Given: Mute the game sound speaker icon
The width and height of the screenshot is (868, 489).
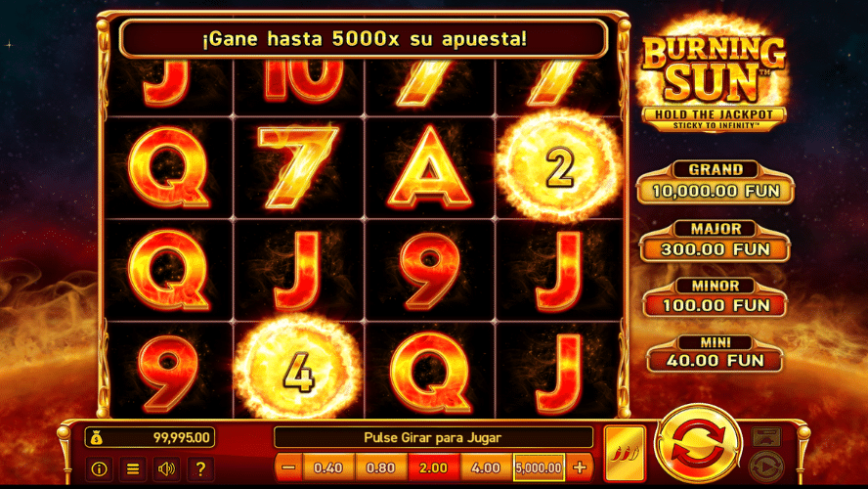Looking at the screenshot, I should point(166,469).
